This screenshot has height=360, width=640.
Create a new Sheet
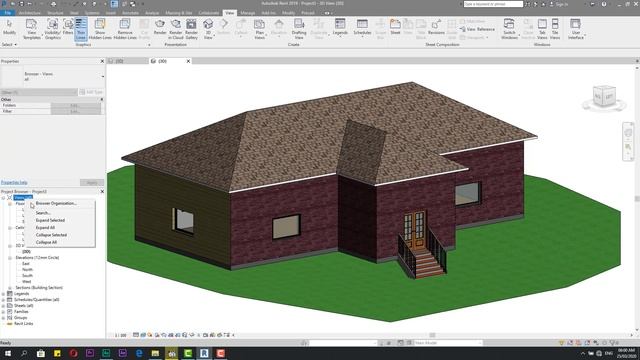click(x=395, y=27)
